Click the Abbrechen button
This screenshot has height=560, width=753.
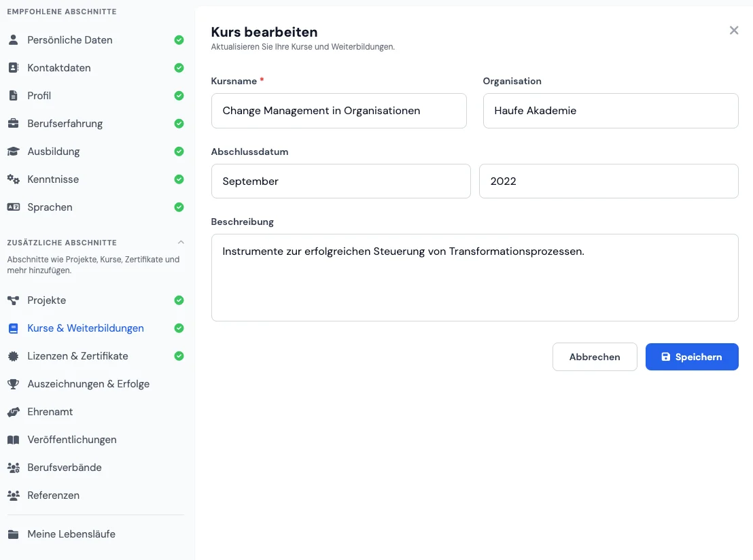(595, 357)
